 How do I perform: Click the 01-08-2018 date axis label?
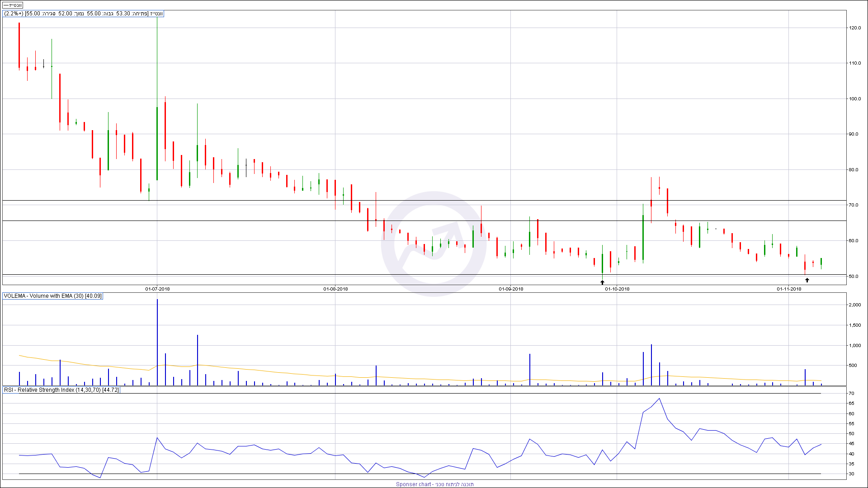pos(335,289)
